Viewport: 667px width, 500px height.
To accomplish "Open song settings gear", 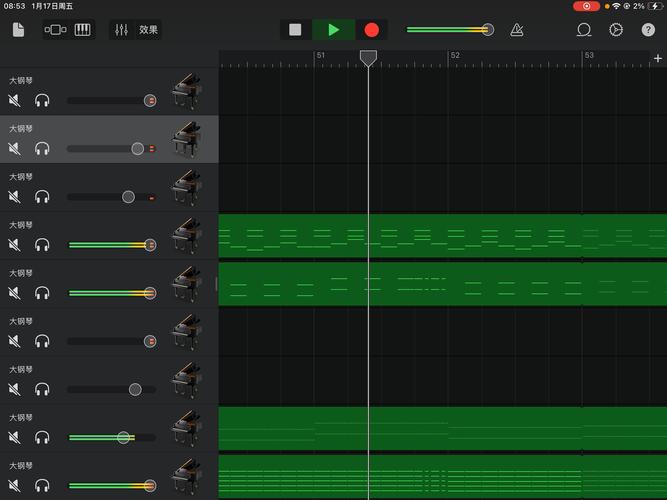I will 616,30.
